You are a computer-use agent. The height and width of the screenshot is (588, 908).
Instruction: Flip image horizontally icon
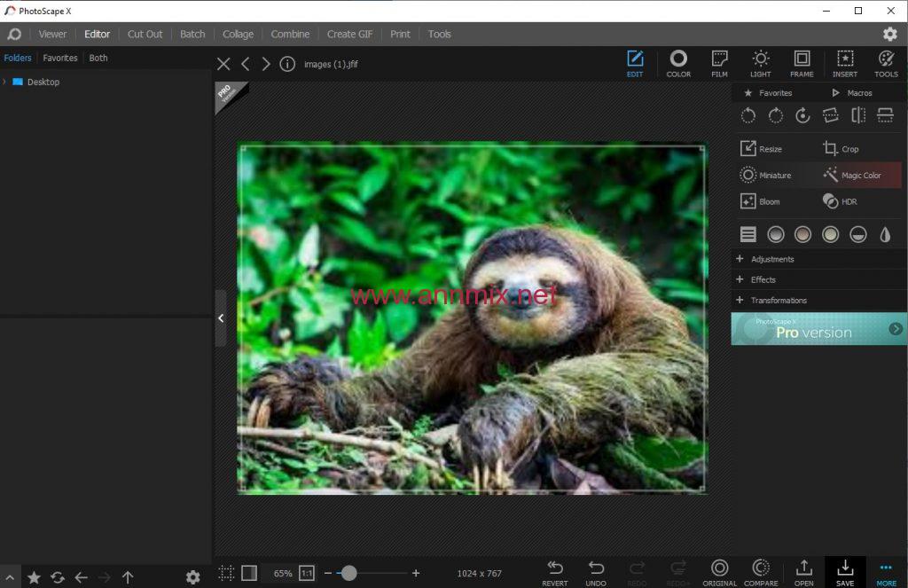858,116
